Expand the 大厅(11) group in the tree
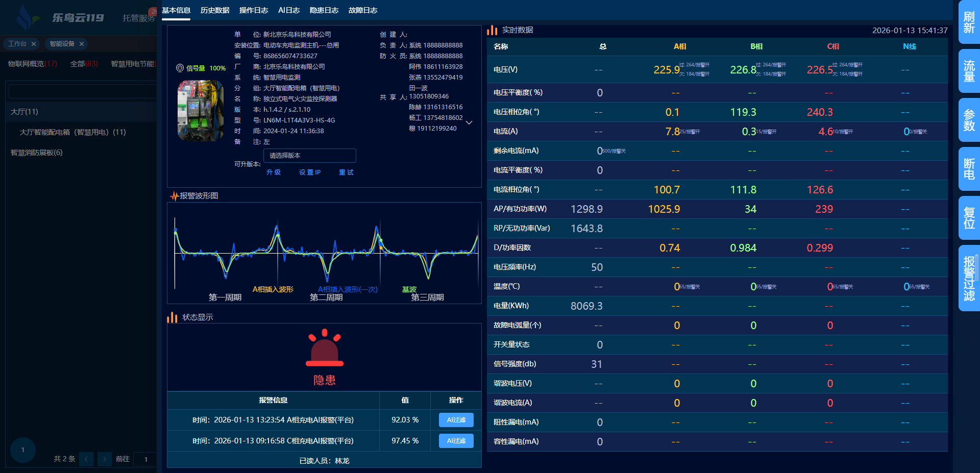This screenshot has height=473, width=980. (24, 112)
